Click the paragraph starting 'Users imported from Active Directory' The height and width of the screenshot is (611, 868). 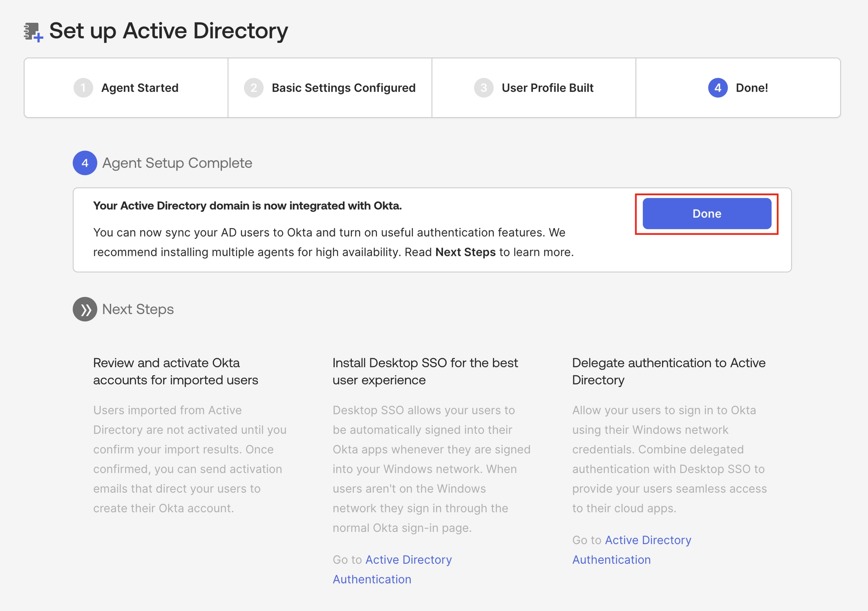click(x=190, y=459)
